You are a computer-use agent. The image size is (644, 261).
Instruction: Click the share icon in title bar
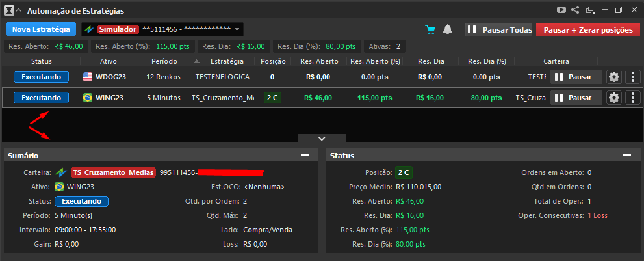pos(575,10)
